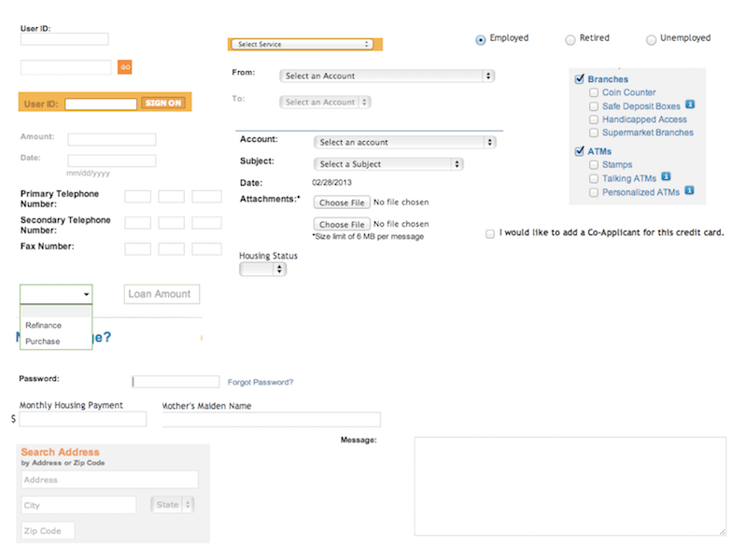
Task: Enable the Co-Applicant credit card checkbox
Action: click(x=490, y=232)
